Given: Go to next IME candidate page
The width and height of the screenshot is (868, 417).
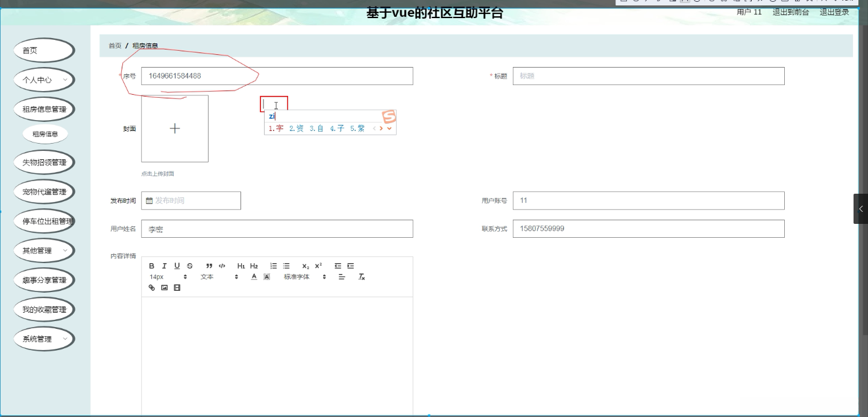Looking at the screenshot, I should point(382,129).
